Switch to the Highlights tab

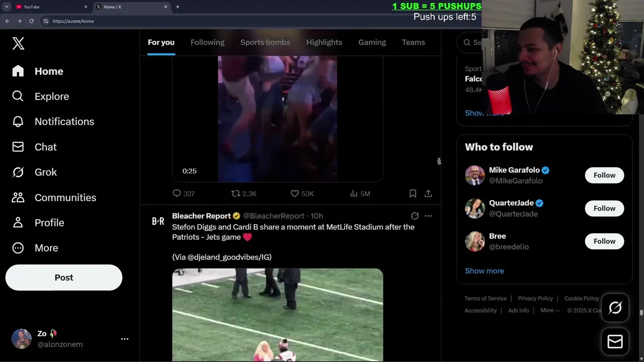pyautogui.click(x=324, y=42)
